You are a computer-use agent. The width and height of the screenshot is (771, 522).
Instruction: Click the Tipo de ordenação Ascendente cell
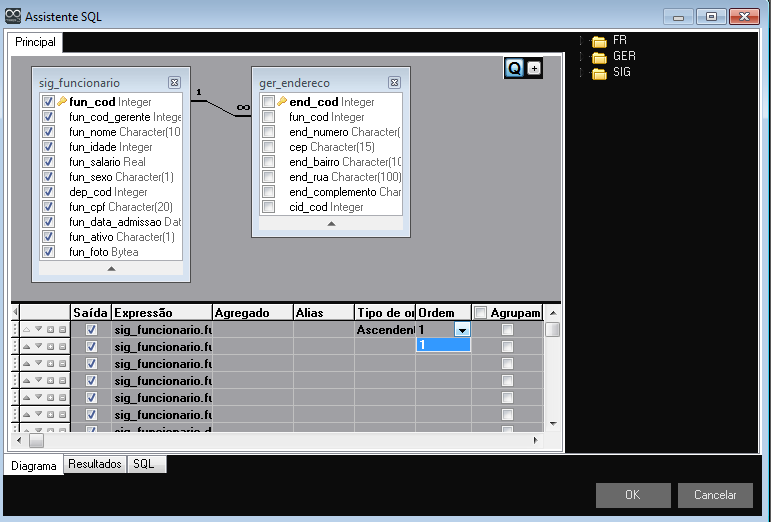(x=384, y=329)
